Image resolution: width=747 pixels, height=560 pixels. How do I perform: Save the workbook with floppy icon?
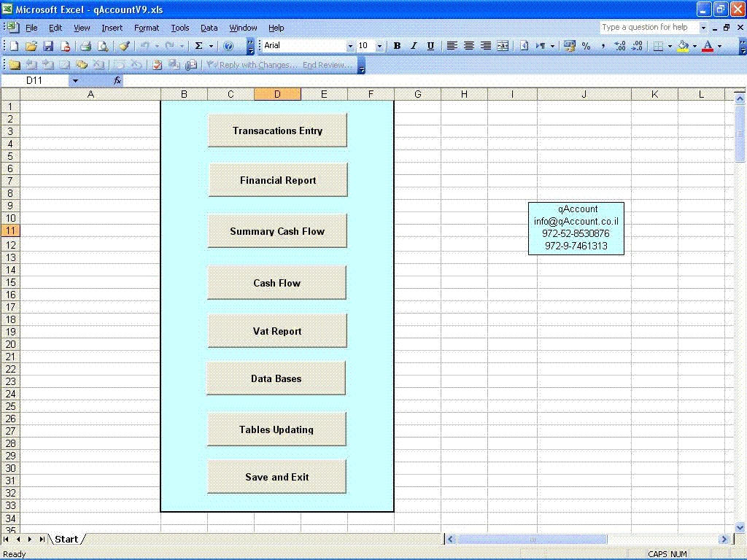pyautogui.click(x=48, y=46)
